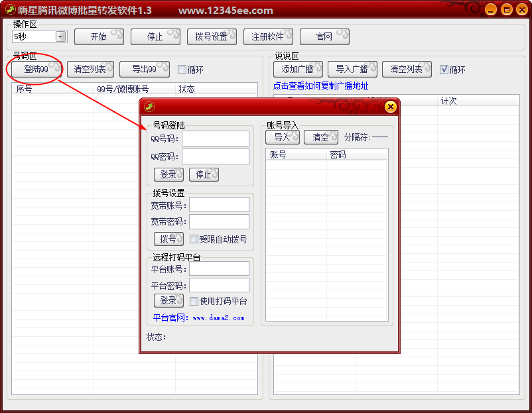Image resolution: width=532 pixels, height=413 pixels.
Task: Open the 5秒 interval dropdown
Action: (x=61, y=36)
